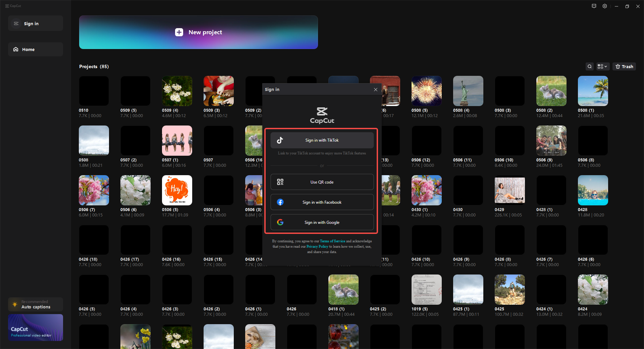The width and height of the screenshot is (644, 349).
Task: Open project 0510 black thumbnail
Action: (x=94, y=91)
